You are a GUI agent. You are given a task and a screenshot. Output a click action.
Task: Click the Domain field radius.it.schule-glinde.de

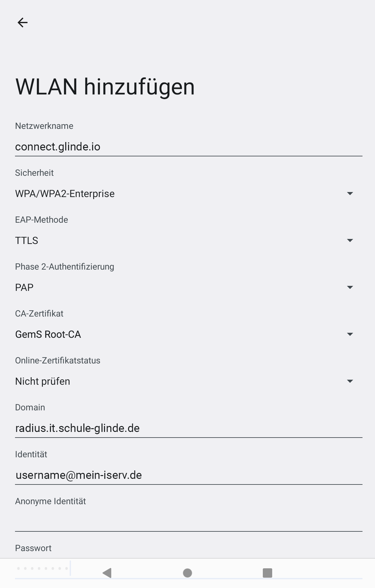point(187,428)
